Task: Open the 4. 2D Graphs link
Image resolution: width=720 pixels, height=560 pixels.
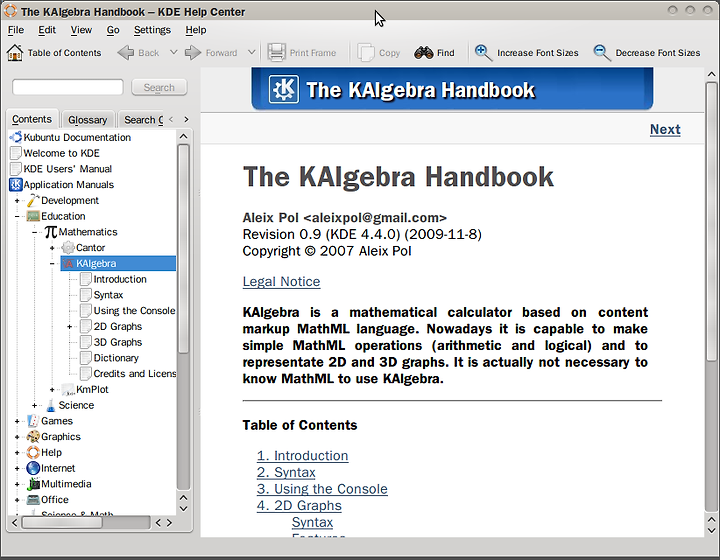Action: click(x=299, y=505)
